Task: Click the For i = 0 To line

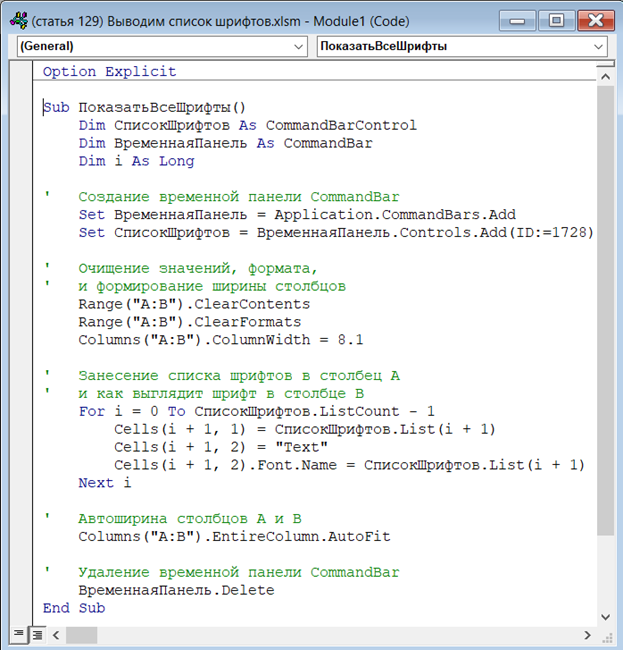Action: (x=257, y=411)
